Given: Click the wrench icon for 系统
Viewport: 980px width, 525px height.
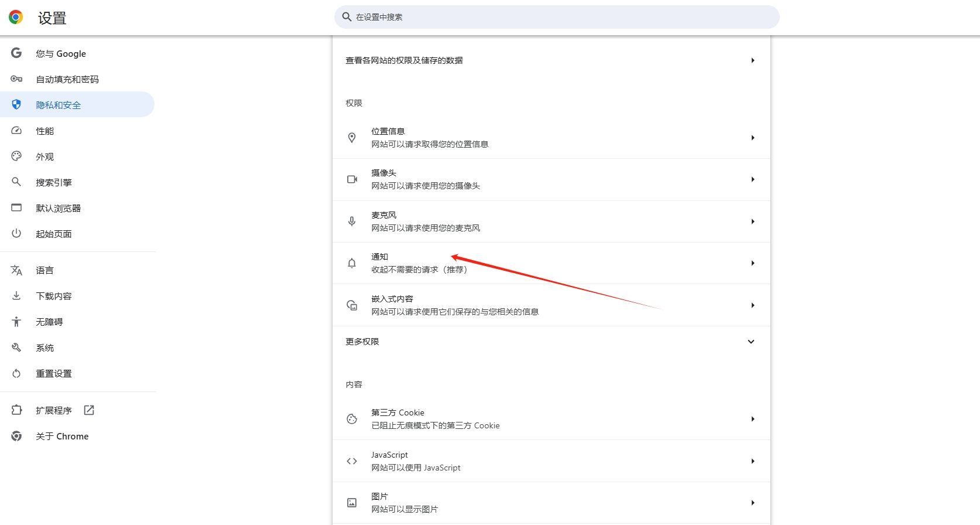Looking at the screenshot, I should click(16, 347).
